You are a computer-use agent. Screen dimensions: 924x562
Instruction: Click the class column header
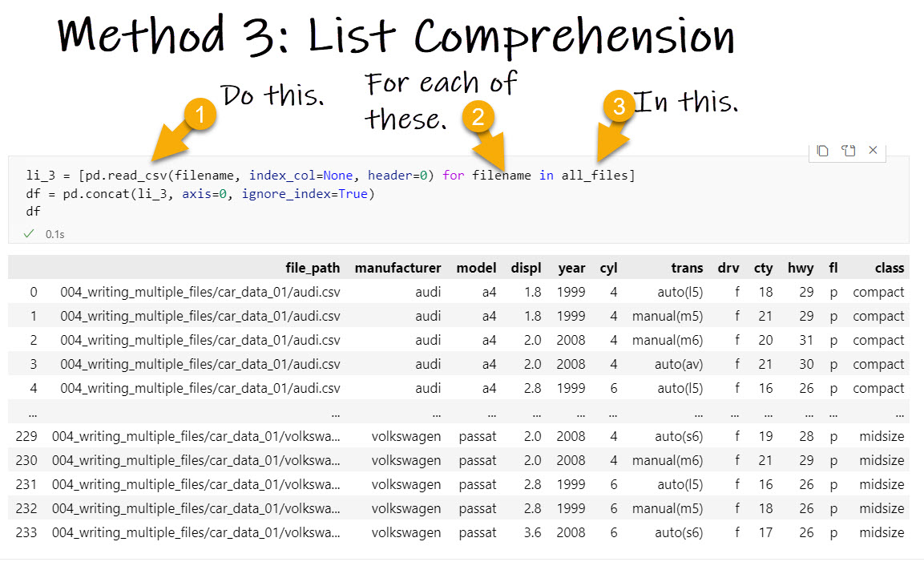click(x=889, y=268)
